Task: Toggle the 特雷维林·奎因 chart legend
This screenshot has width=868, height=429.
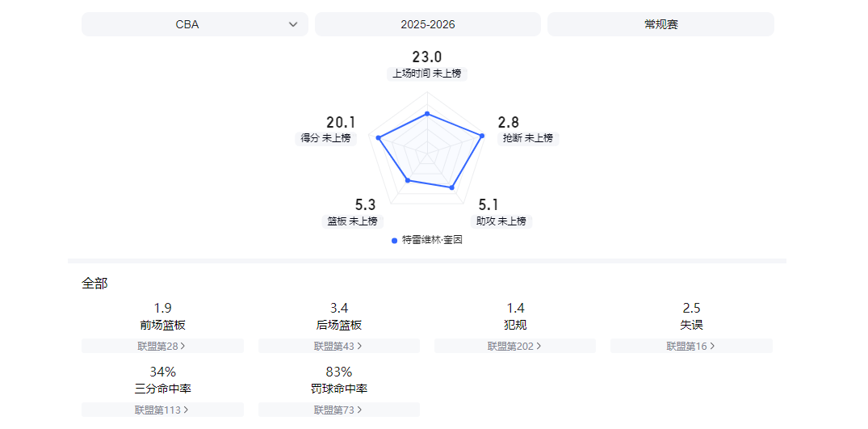Action: pos(426,240)
